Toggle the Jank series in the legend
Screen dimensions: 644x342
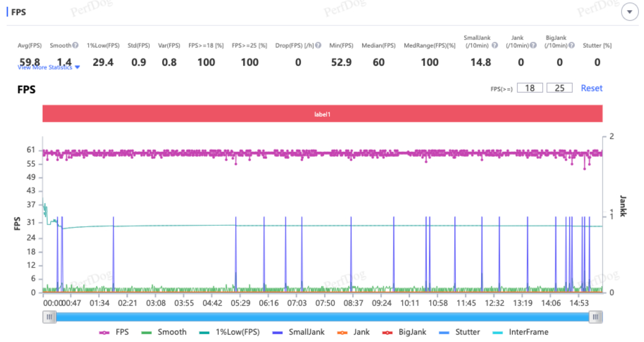(353, 332)
